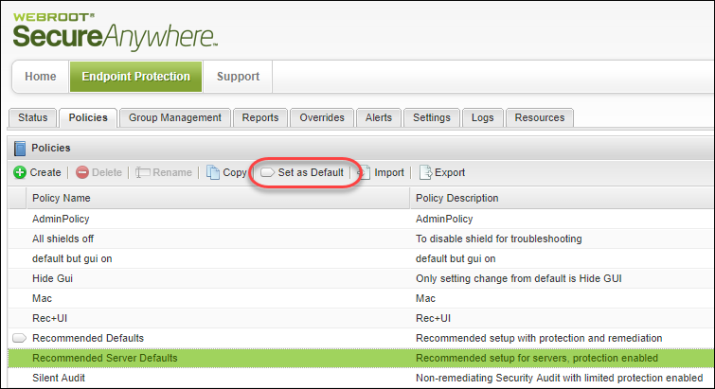The image size is (715, 389).
Task: Switch to the Logs tab
Action: (x=482, y=118)
